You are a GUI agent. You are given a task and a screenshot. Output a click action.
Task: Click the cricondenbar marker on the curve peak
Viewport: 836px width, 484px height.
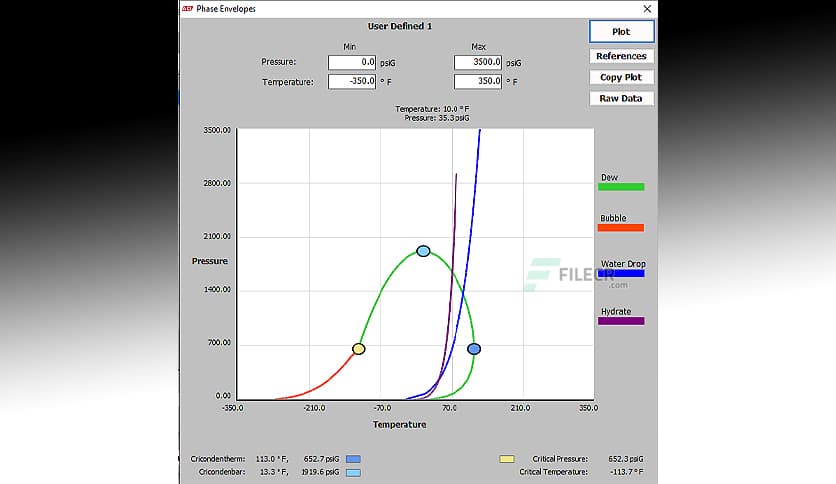click(x=423, y=251)
